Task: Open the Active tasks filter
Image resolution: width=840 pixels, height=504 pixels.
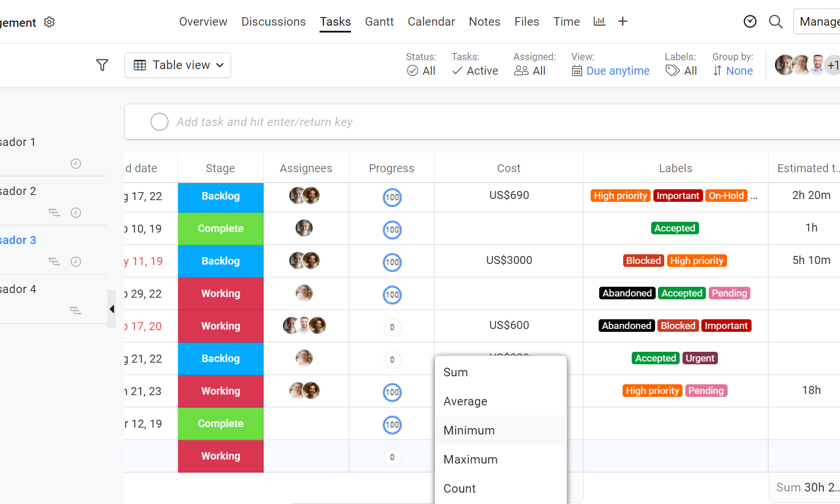Action: click(x=475, y=71)
